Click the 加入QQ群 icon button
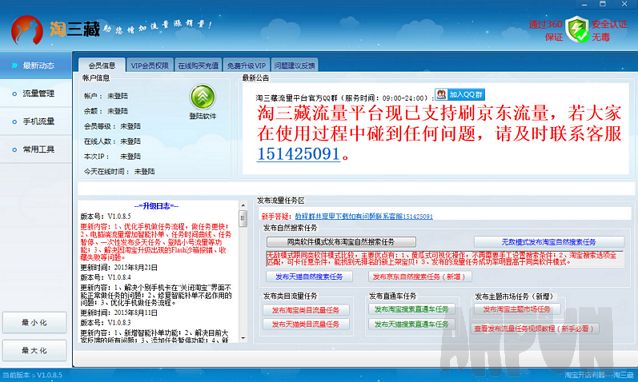 459,94
